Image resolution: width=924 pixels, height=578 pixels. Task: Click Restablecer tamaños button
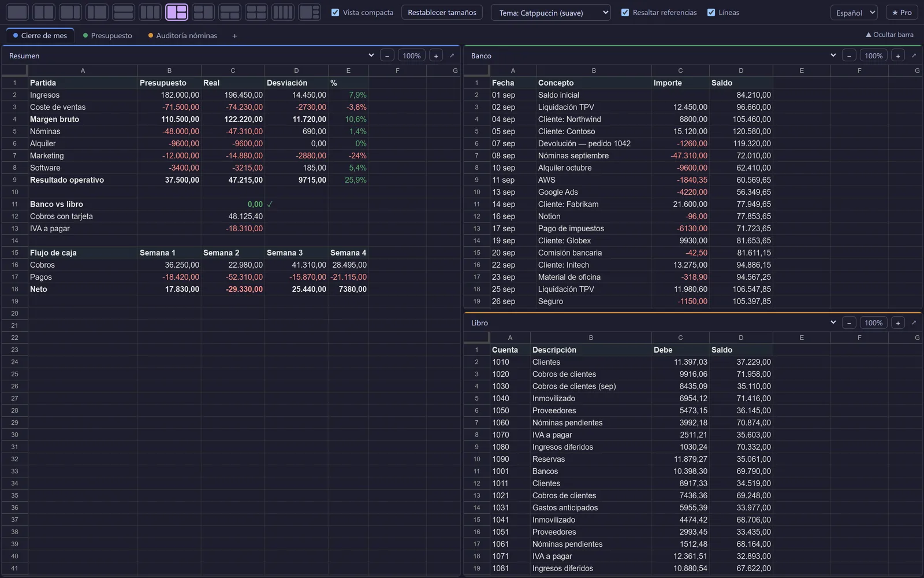coord(442,12)
